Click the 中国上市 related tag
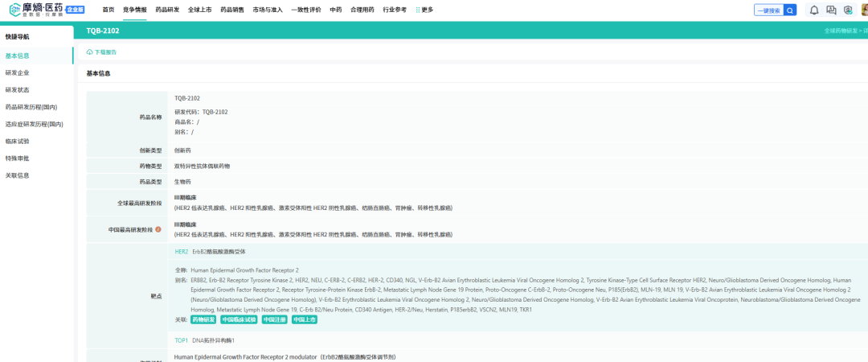This screenshot has width=868, height=362. (305, 320)
